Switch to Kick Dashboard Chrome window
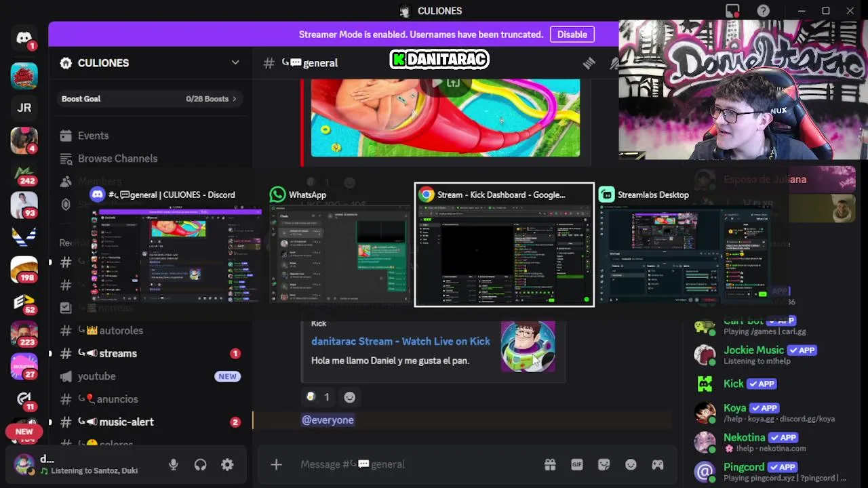This screenshot has width=868, height=488. [x=504, y=245]
